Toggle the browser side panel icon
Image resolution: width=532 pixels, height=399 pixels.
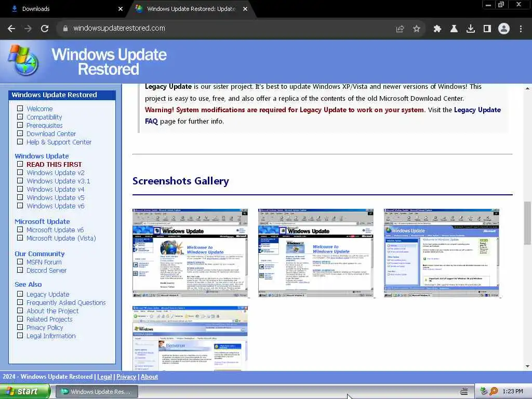click(x=487, y=29)
